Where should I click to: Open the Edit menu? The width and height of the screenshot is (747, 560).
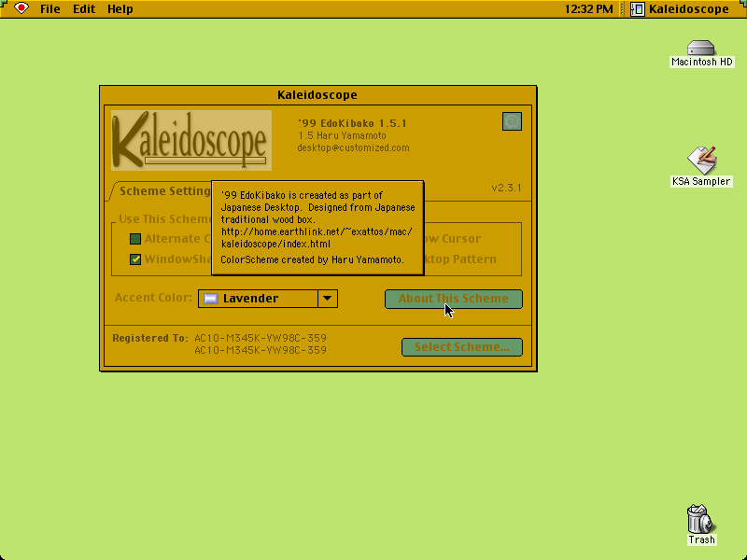tap(84, 9)
